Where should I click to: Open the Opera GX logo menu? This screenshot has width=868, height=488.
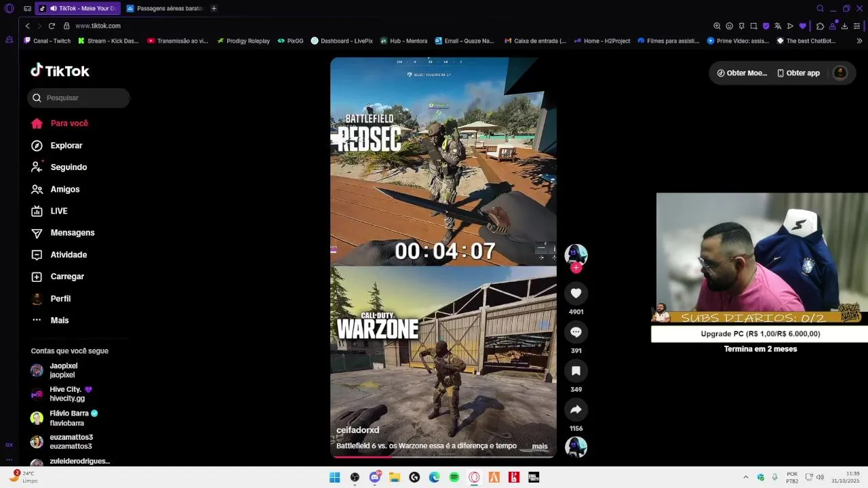[9, 8]
